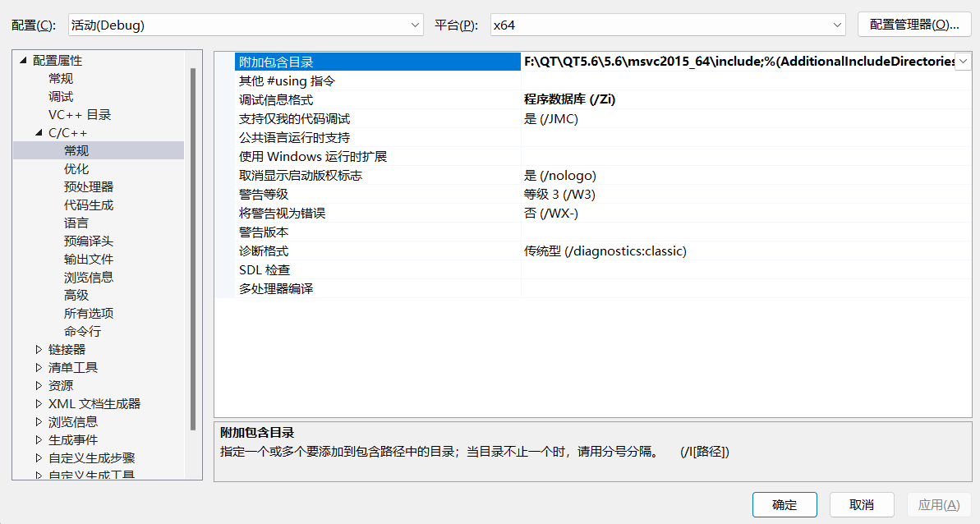Expand the 链接器 tree node

[39, 350]
